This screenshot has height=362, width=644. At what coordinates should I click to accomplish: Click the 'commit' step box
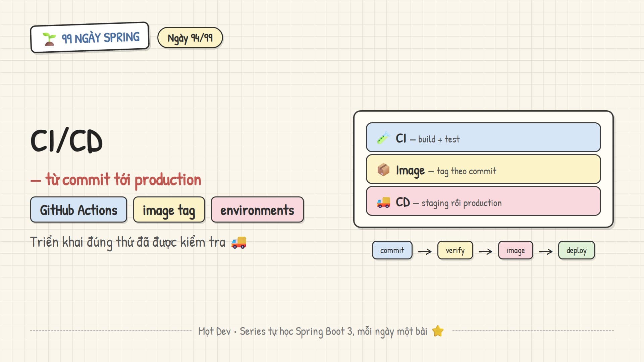click(x=392, y=250)
